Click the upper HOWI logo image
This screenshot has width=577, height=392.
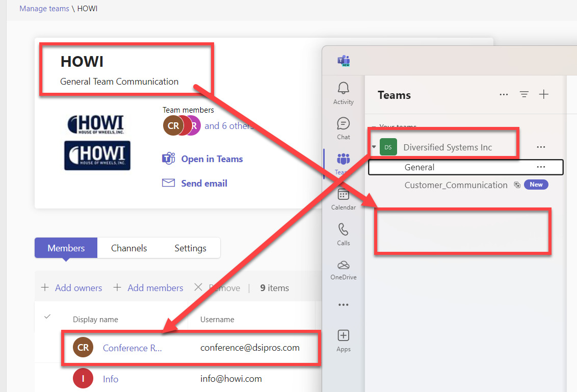click(97, 124)
